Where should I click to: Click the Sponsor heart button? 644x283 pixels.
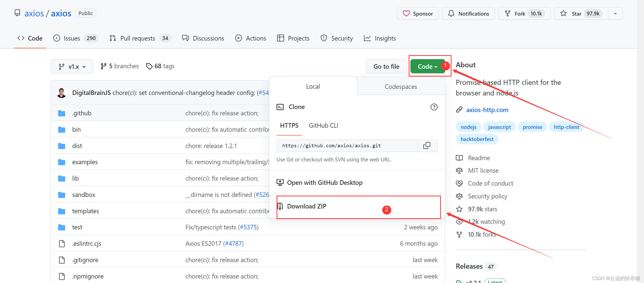point(418,14)
